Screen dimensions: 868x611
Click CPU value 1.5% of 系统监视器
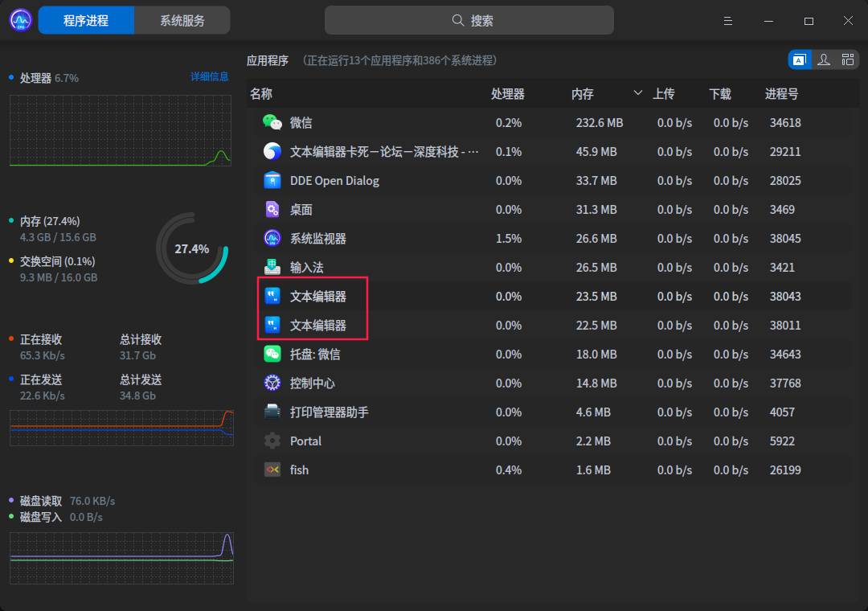508,238
